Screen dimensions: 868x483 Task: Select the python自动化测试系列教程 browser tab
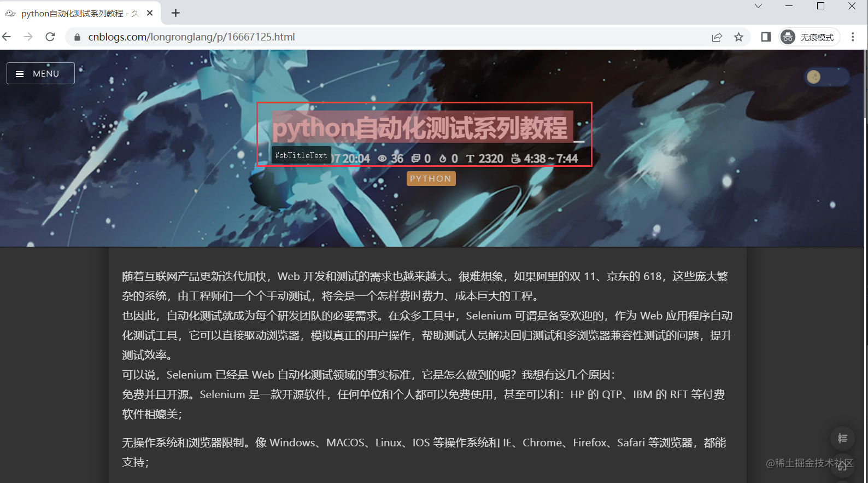[80, 13]
